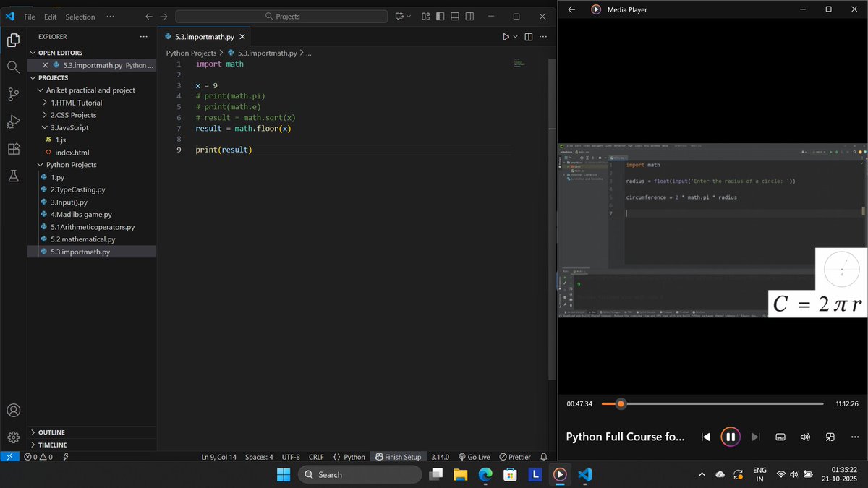Open Copilot chat icon in title bar
This screenshot has width=868, height=488.
[x=399, y=16]
